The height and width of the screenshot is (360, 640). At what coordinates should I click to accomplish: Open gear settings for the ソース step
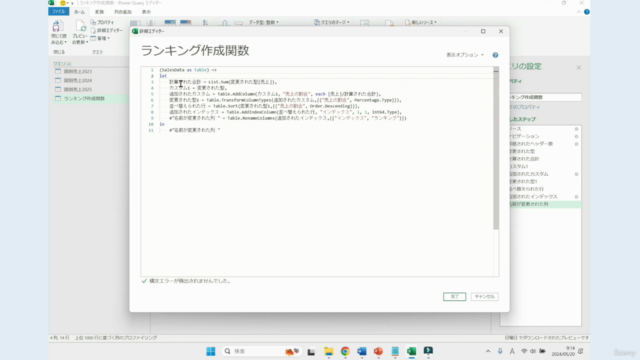pyautogui.click(x=576, y=129)
